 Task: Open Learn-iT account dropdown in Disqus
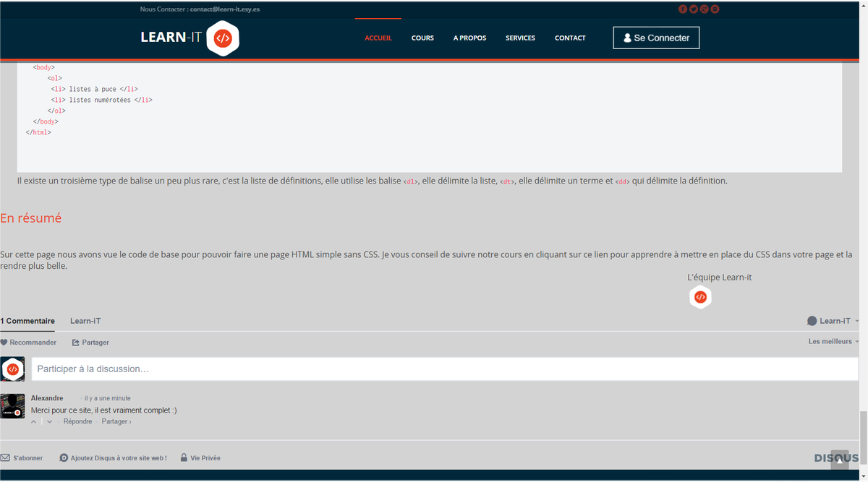833,321
